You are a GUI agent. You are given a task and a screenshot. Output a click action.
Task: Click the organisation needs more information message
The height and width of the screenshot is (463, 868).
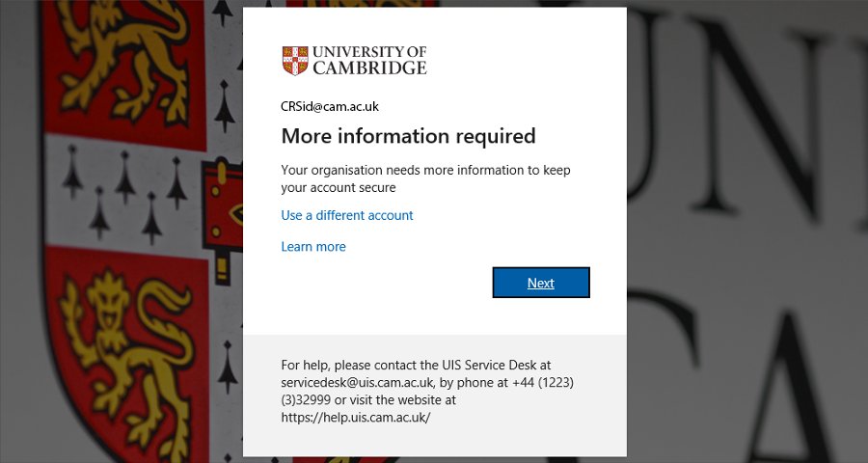(425, 178)
